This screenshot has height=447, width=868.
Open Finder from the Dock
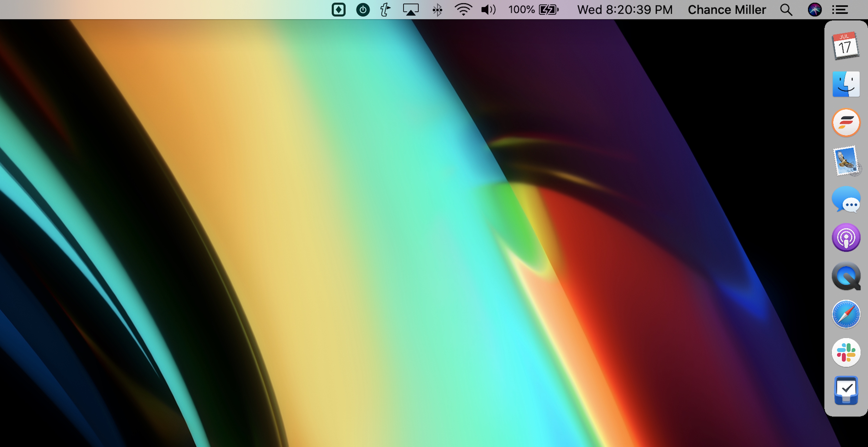pos(846,84)
